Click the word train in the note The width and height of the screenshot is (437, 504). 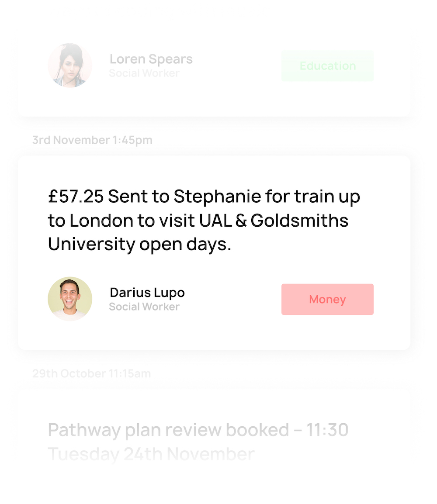click(312, 197)
